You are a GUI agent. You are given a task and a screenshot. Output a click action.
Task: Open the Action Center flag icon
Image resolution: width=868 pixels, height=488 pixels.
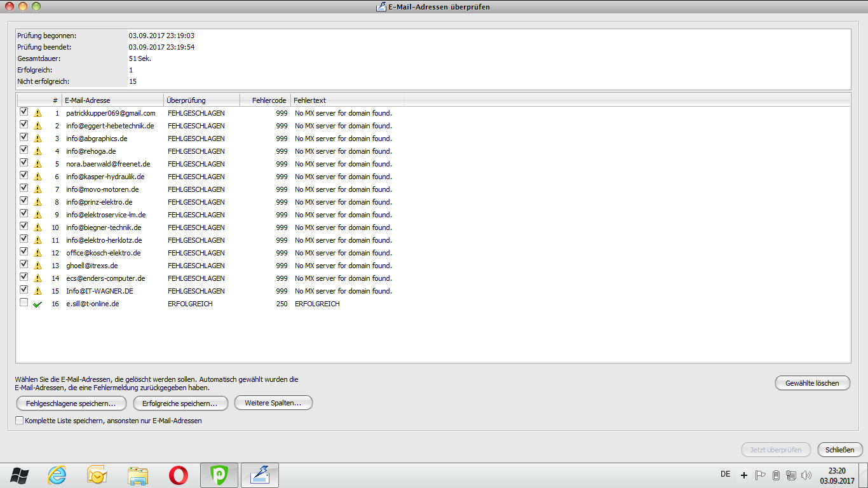760,475
